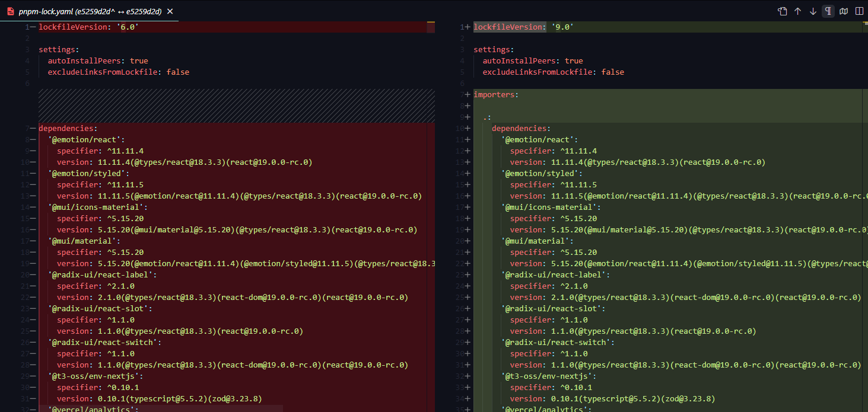This screenshot has height=412, width=868.
Task: Toggle the map-shaped icon in diff toolbar
Action: tap(844, 11)
